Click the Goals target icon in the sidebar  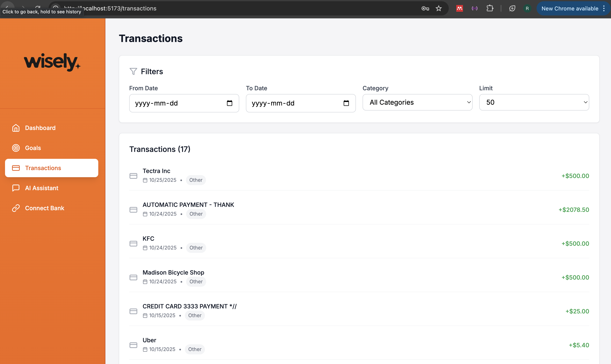16,148
